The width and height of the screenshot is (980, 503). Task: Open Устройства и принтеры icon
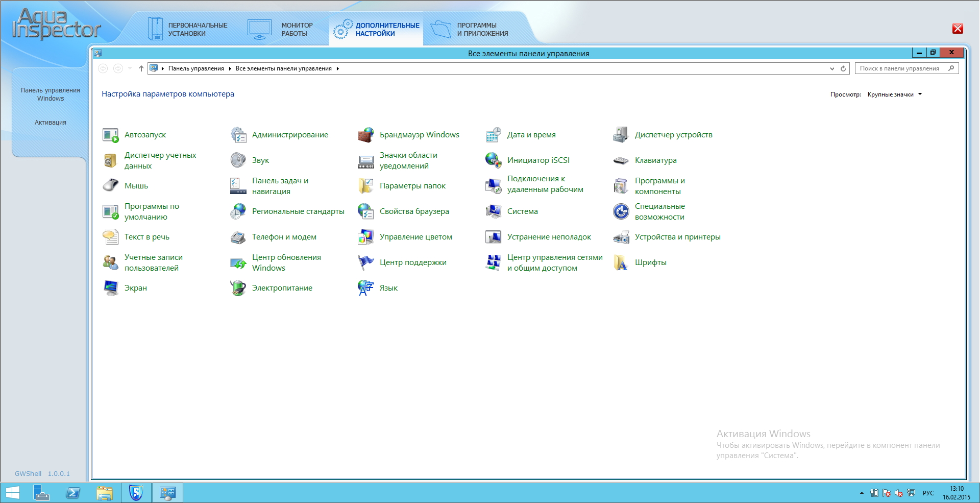[x=621, y=237]
